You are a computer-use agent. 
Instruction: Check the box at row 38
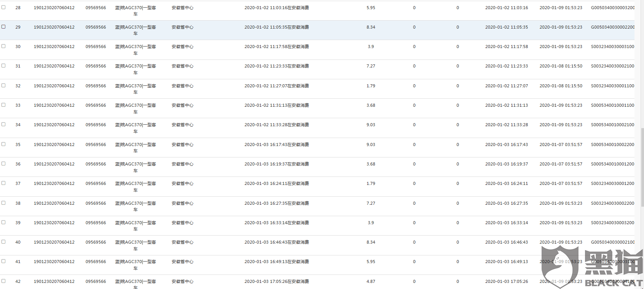point(3,203)
